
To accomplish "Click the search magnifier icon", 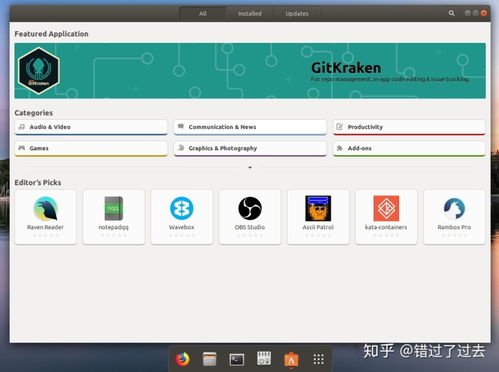I will [x=451, y=13].
